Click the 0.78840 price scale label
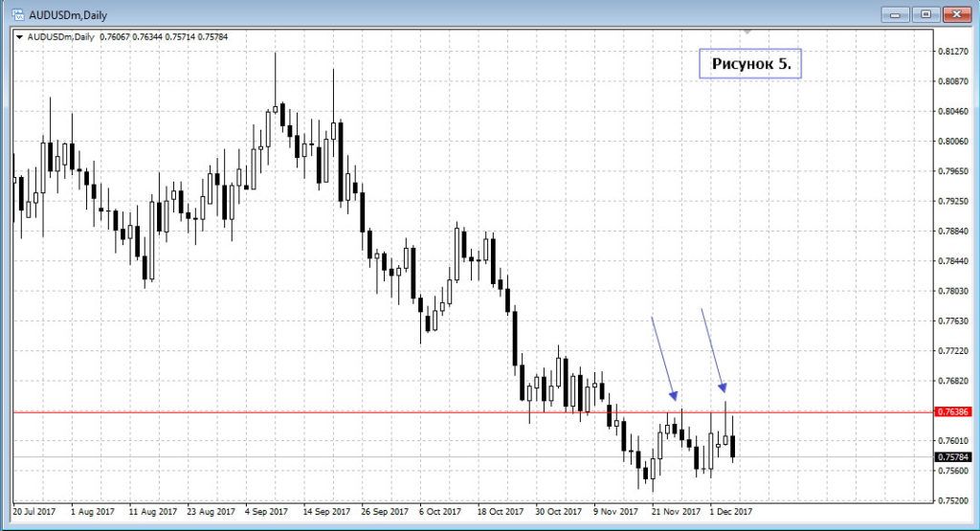The image size is (980, 531). [952, 231]
